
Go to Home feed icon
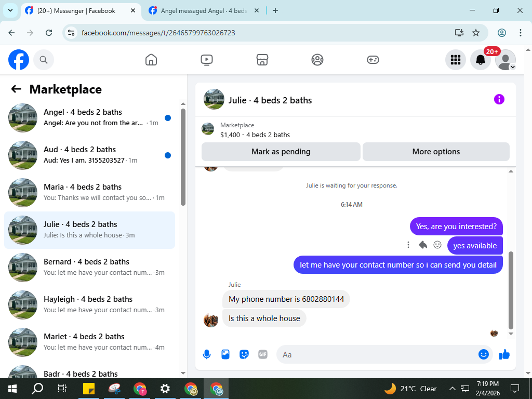click(x=151, y=60)
